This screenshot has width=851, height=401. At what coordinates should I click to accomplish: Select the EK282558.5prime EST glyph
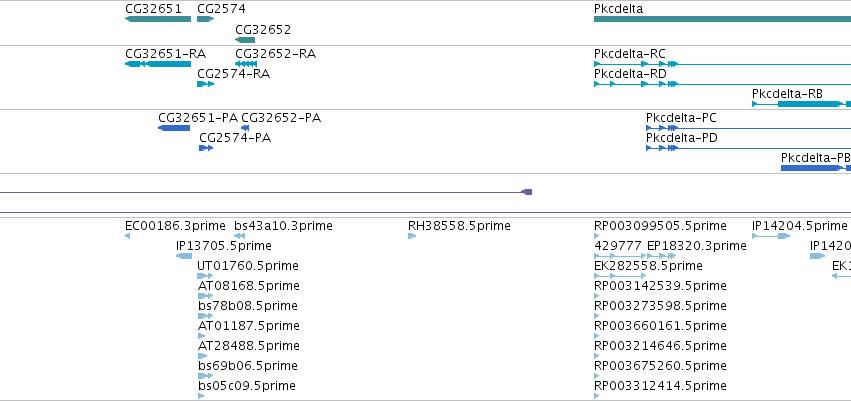[x=620, y=276]
